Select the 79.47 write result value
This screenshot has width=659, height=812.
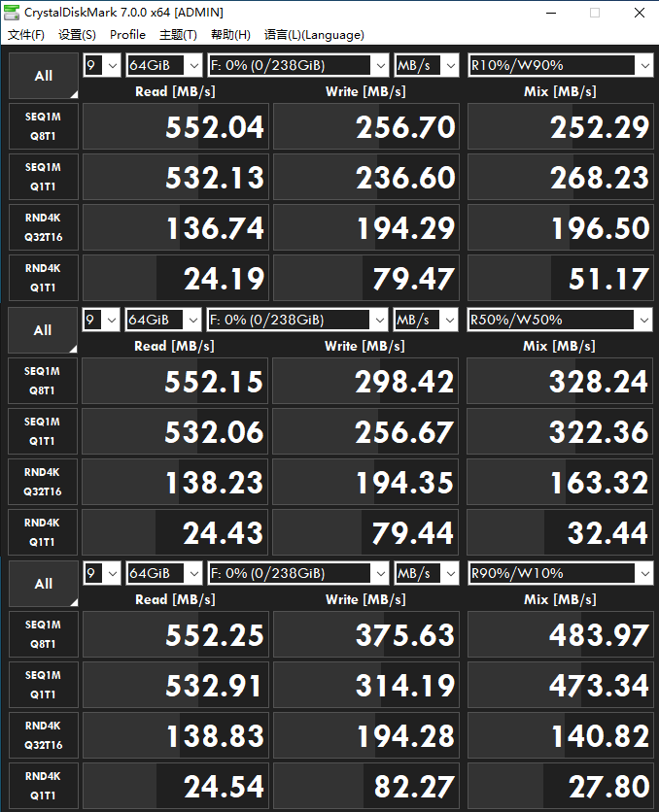point(366,278)
